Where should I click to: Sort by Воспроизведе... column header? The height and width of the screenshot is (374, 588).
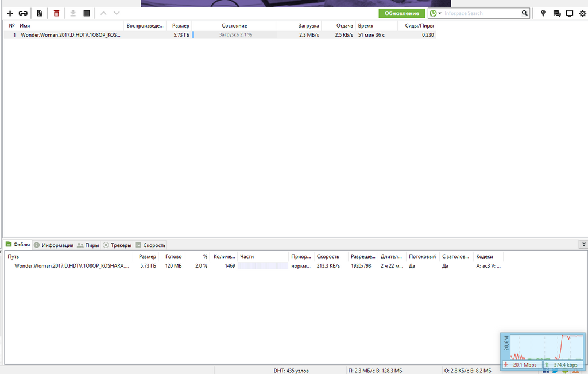[x=145, y=25]
